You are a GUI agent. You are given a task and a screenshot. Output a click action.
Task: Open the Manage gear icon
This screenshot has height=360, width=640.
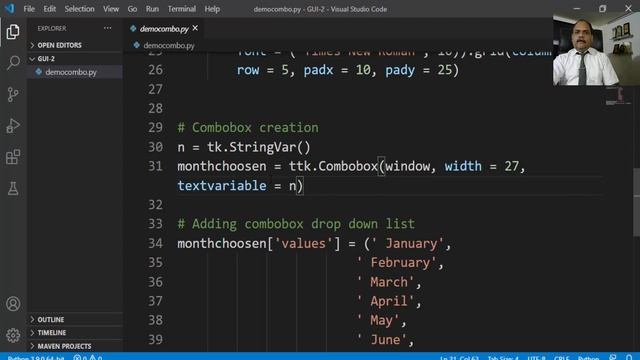tap(13, 335)
